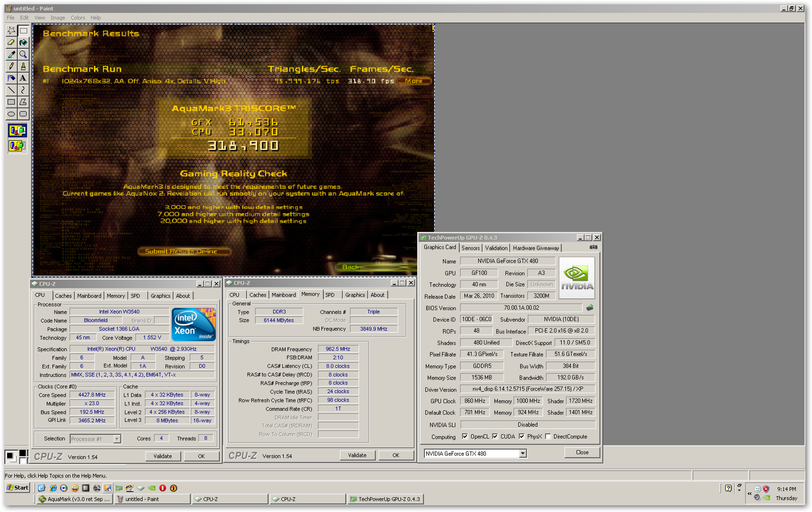Click Submit Results Online in AquaMark
The width and height of the screenshot is (812, 512).
(184, 251)
